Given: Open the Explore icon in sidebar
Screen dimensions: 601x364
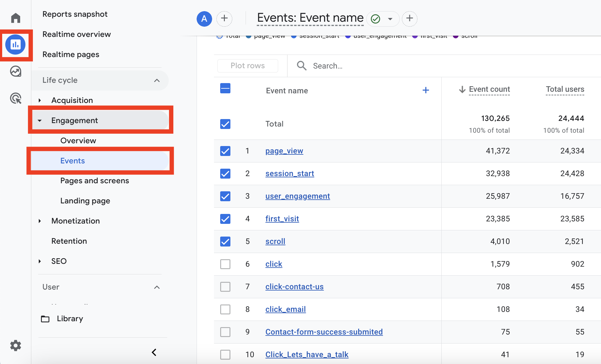Looking at the screenshot, I should tap(16, 71).
